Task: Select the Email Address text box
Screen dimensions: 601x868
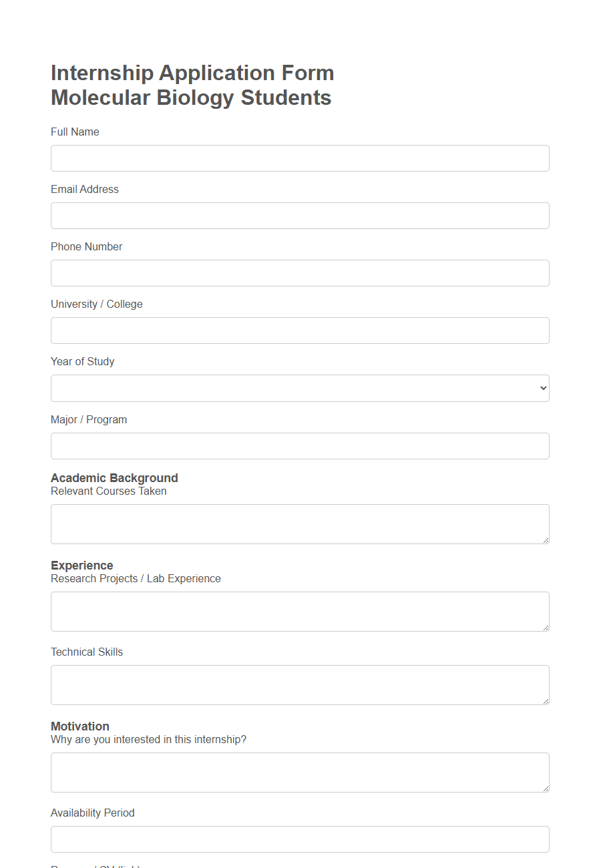Action: (300, 216)
